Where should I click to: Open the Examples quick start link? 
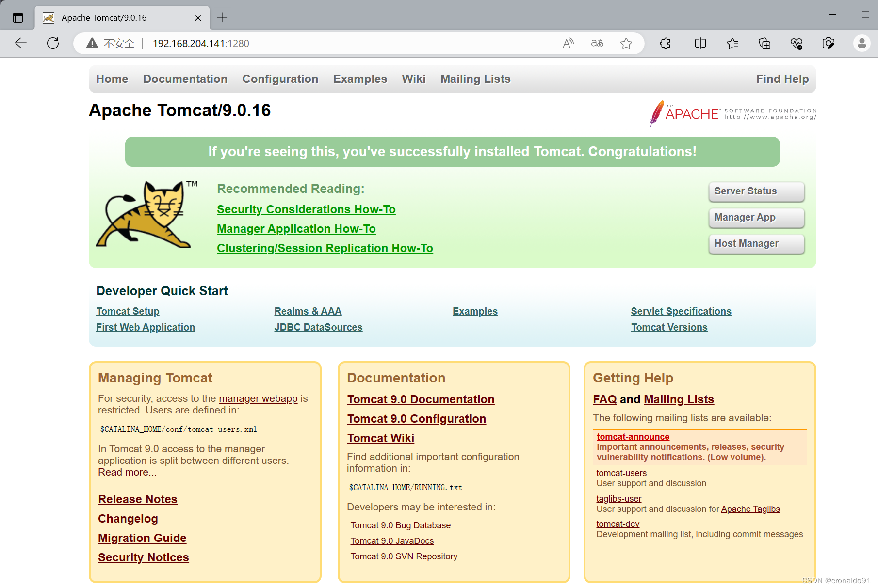(475, 311)
